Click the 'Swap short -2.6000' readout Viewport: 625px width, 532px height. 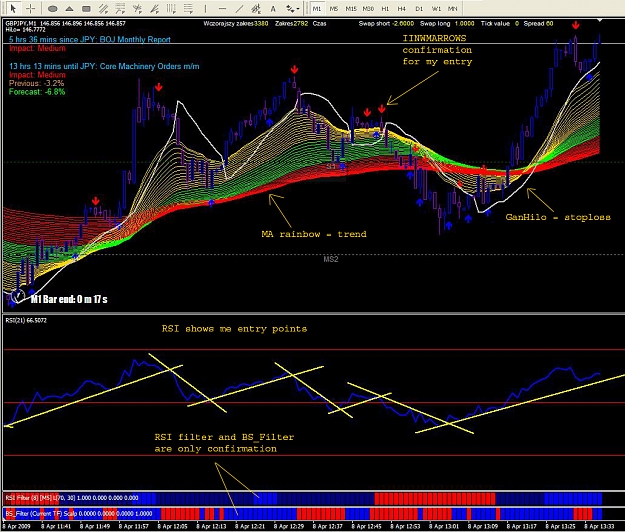386,24
